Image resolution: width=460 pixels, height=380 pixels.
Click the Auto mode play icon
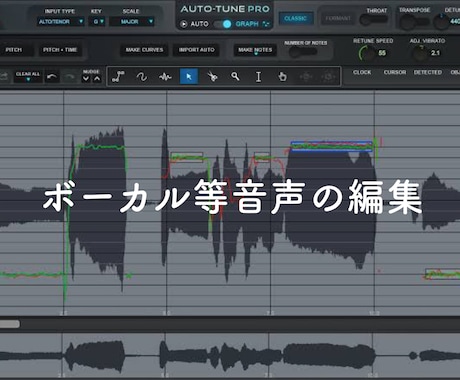[x=184, y=24]
